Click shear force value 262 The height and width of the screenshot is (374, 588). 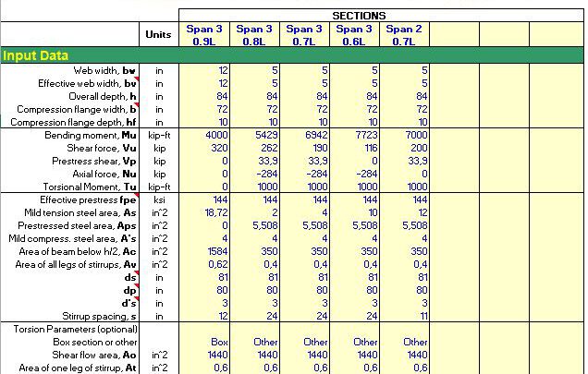(269, 149)
